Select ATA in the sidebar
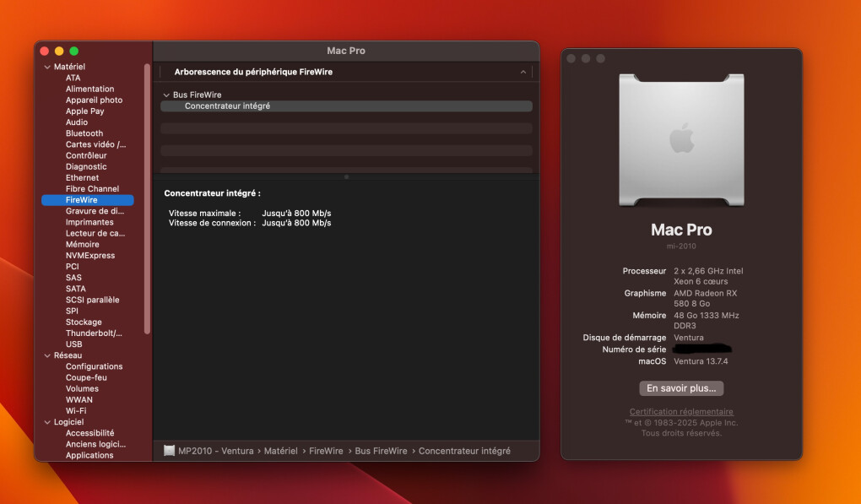Viewport: 861px width, 504px height. tap(73, 78)
